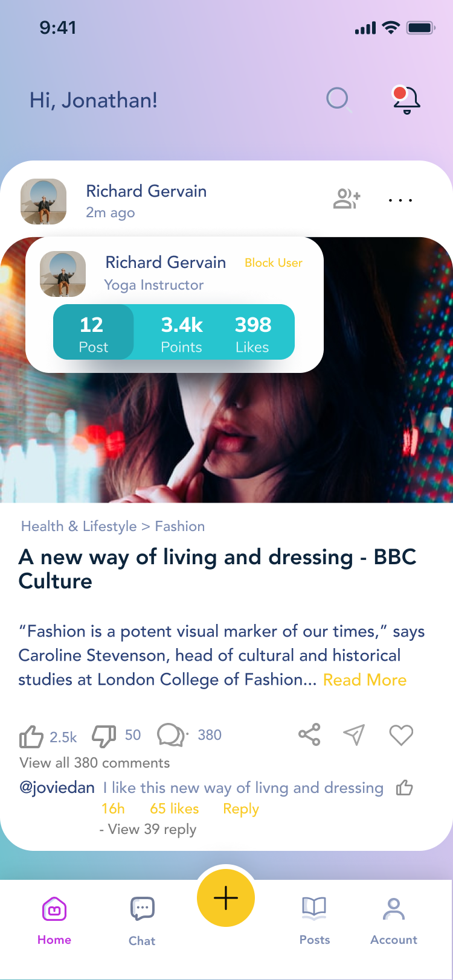Reply to the joviedan comment
This screenshot has width=453, height=980.
241,809
